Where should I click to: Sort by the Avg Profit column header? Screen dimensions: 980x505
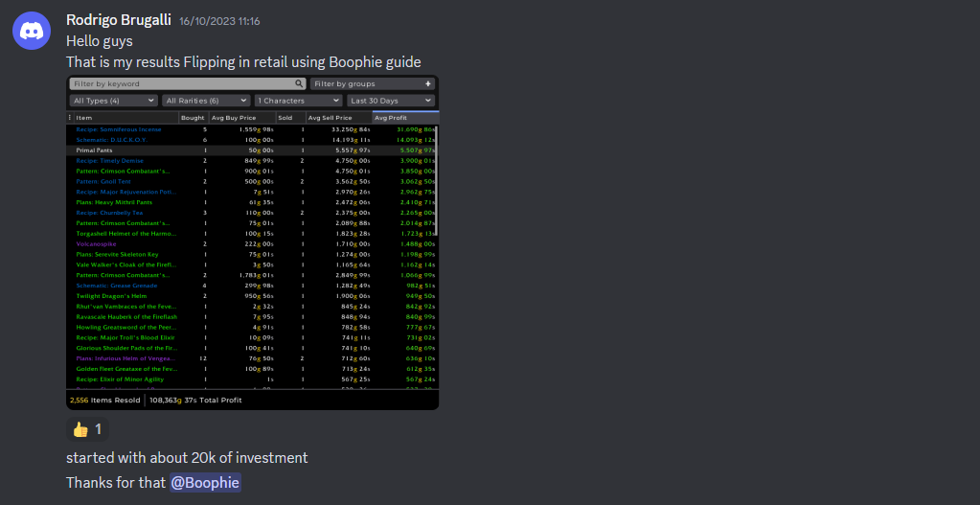pos(405,118)
